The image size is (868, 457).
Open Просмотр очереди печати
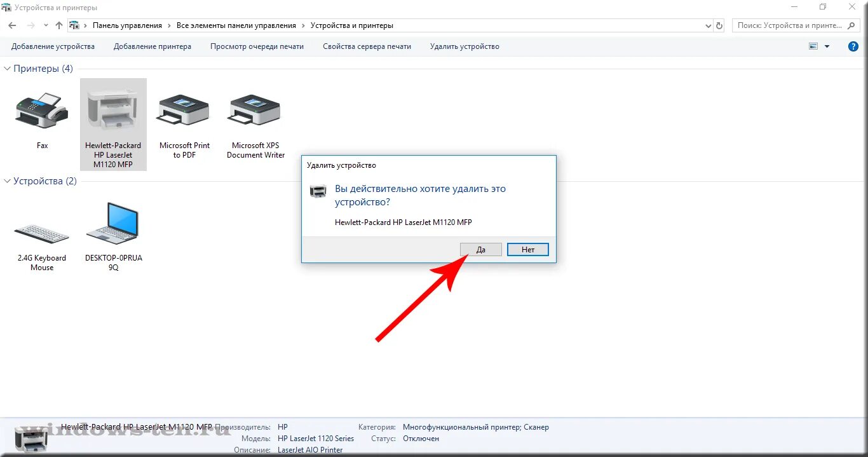pos(257,46)
